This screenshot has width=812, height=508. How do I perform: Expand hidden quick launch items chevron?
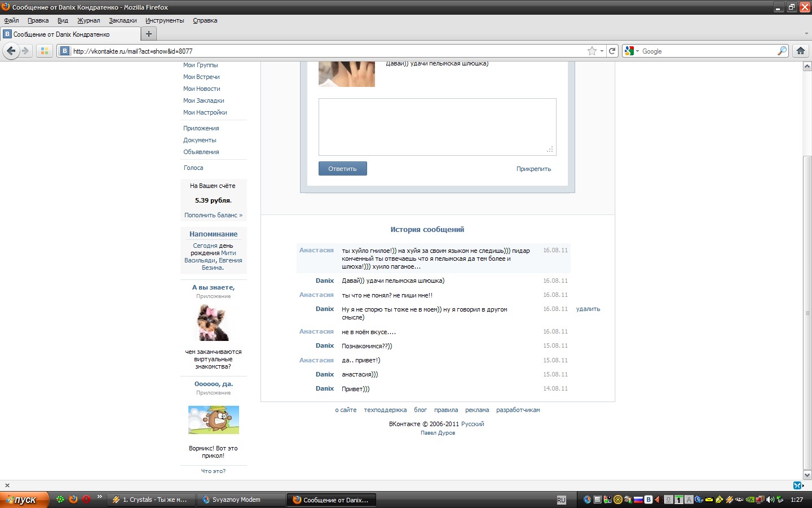click(x=100, y=497)
